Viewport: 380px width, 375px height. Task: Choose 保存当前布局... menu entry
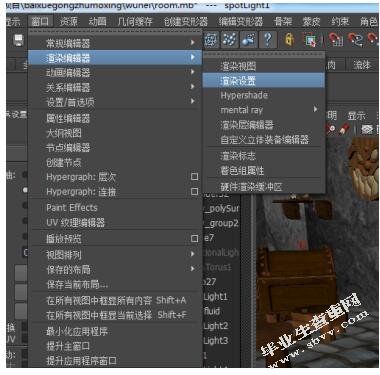[x=115, y=284]
